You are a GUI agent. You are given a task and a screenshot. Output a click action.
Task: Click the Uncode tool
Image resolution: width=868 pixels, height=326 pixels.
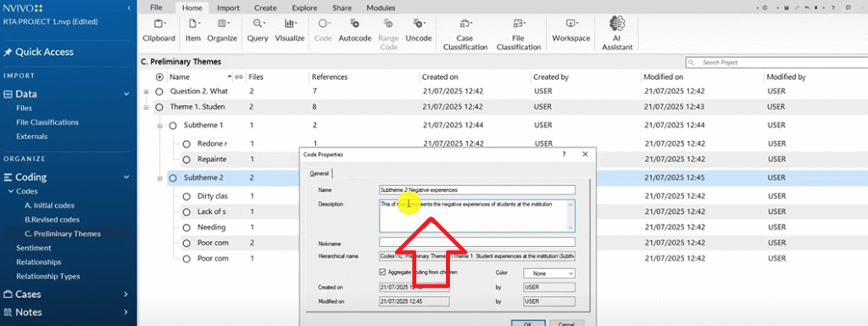pos(419,31)
